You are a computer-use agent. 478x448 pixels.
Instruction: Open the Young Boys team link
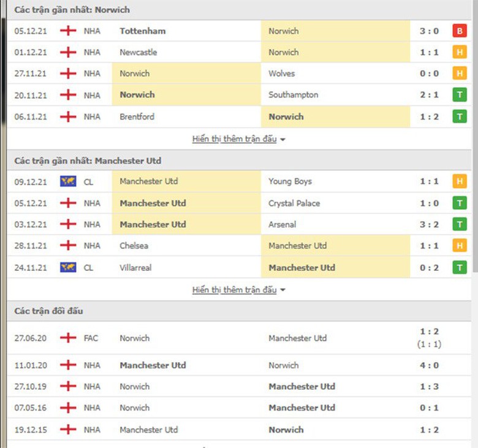pyautogui.click(x=290, y=182)
